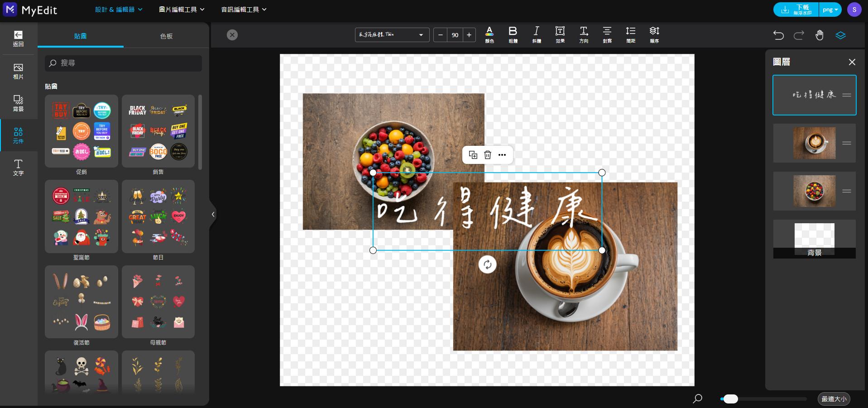This screenshot has width=868, height=408.
Task: Click the 下載 download button
Action: pyautogui.click(x=796, y=10)
